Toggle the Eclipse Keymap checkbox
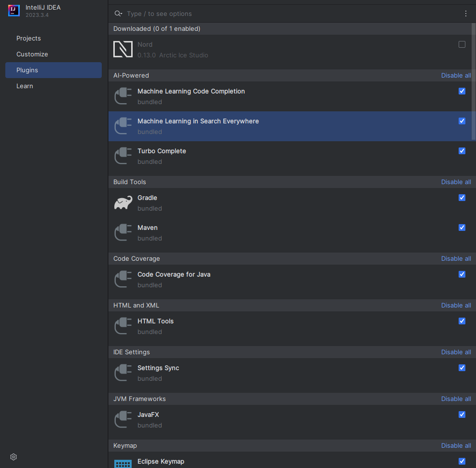The width and height of the screenshot is (476, 468). (462, 461)
